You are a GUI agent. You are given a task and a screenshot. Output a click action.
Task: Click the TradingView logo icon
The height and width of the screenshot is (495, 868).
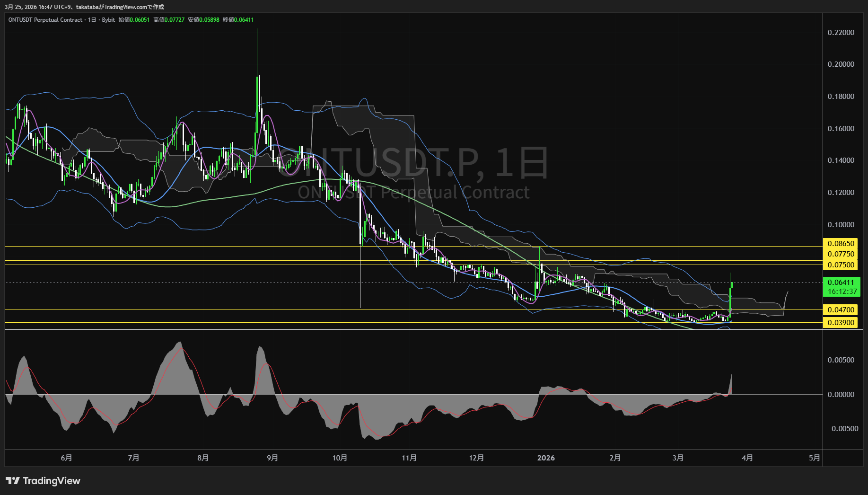click(12, 481)
